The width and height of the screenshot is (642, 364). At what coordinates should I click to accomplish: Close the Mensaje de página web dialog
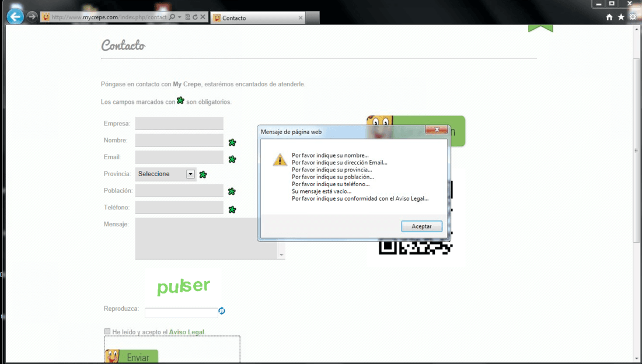pos(436,130)
